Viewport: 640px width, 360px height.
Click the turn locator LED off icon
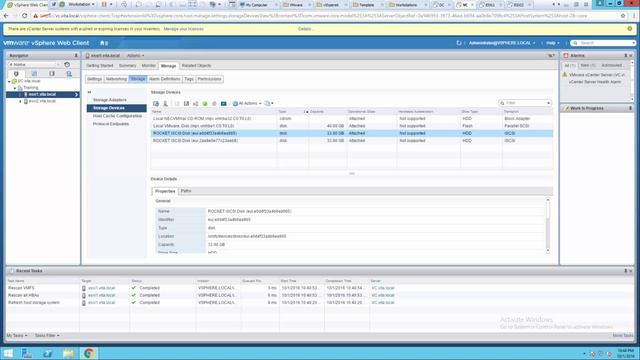pyautogui.click(x=214, y=104)
